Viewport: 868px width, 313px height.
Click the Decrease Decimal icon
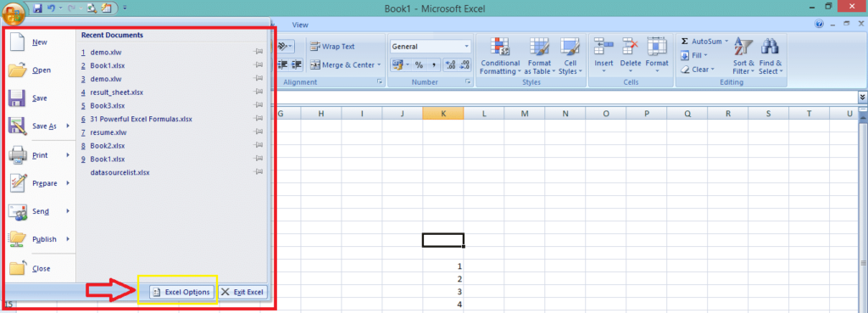(465, 64)
